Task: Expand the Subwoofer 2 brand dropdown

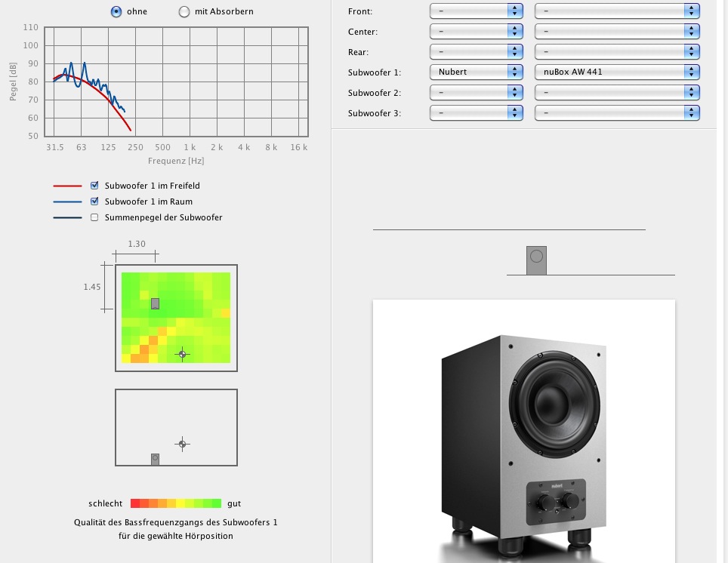Action: click(476, 92)
